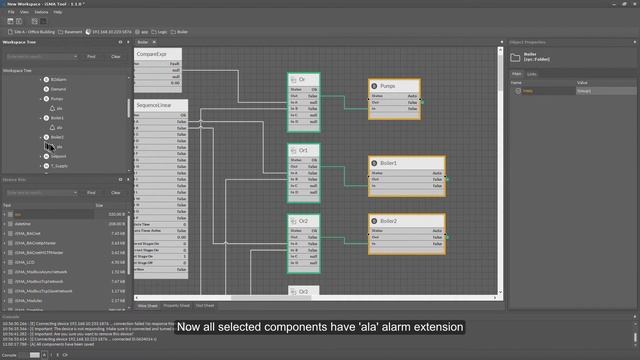Click Find in the Workspace Tree panel
Image resolution: width=640 pixels, height=360 pixels.
pyautogui.click(x=91, y=56)
